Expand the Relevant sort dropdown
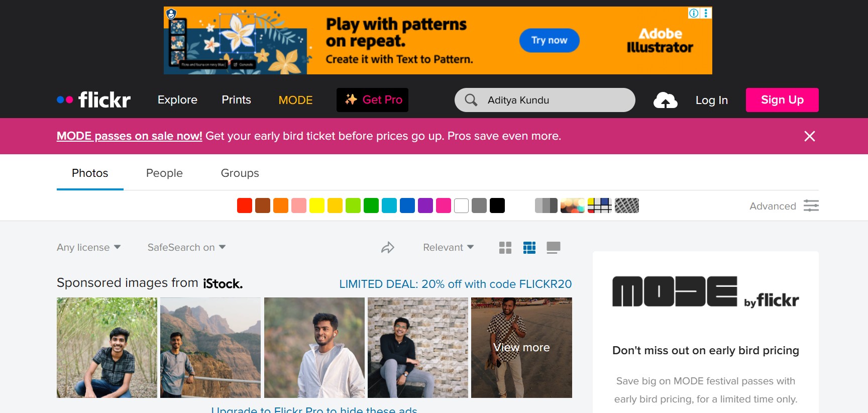This screenshot has width=868, height=413. 448,247
